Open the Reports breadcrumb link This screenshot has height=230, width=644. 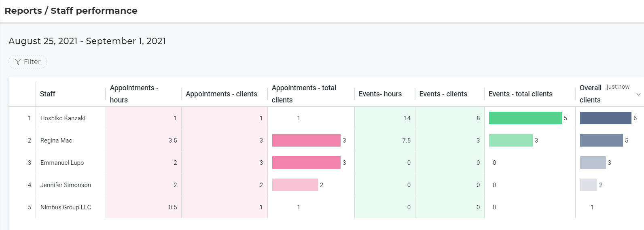(23, 11)
